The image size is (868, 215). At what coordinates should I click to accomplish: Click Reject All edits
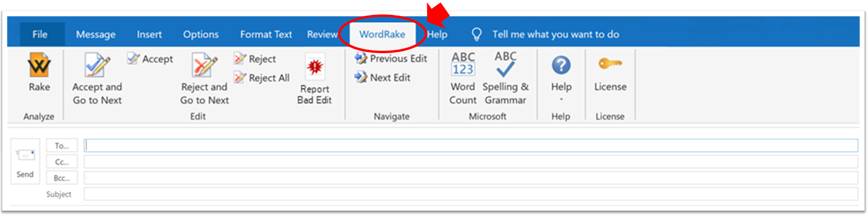(261, 78)
